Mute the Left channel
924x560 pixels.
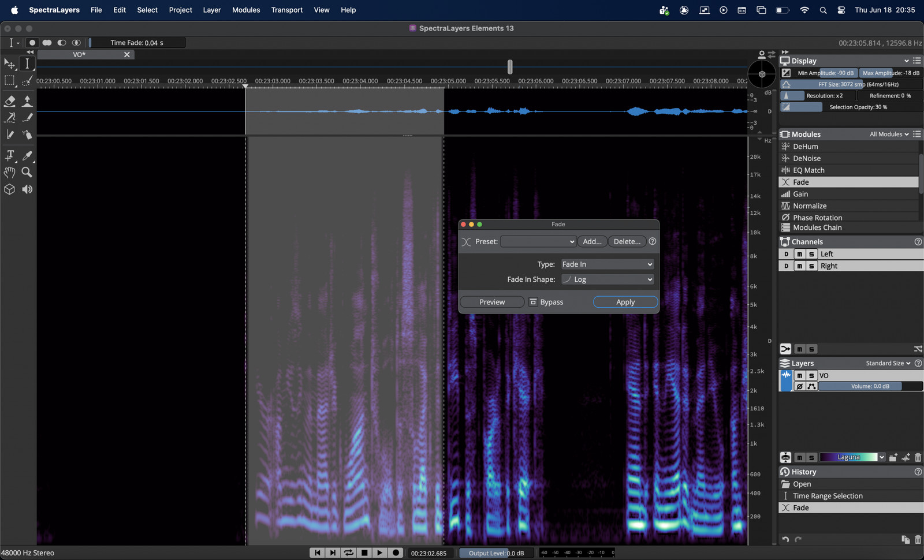[x=799, y=254]
